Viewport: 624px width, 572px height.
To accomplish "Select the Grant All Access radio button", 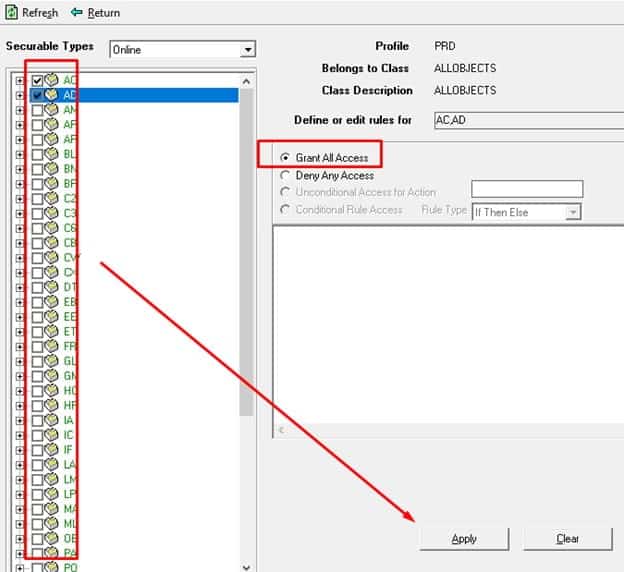I will click(285, 157).
